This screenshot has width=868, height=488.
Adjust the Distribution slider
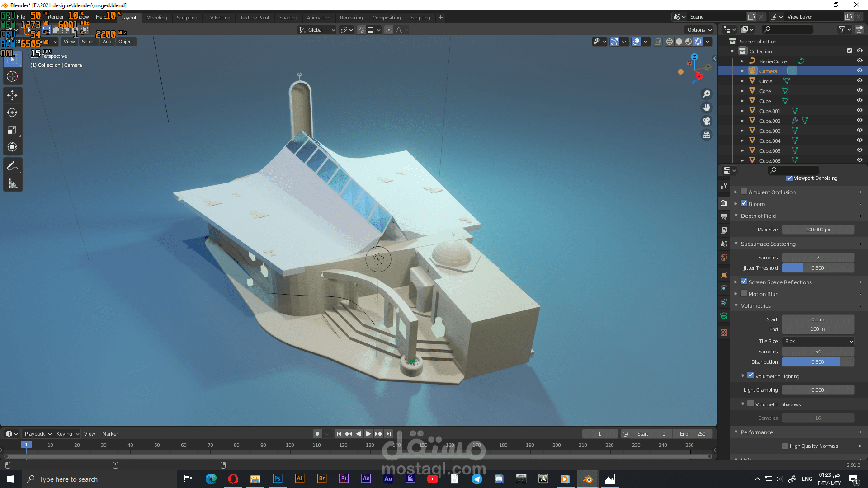(x=817, y=362)
